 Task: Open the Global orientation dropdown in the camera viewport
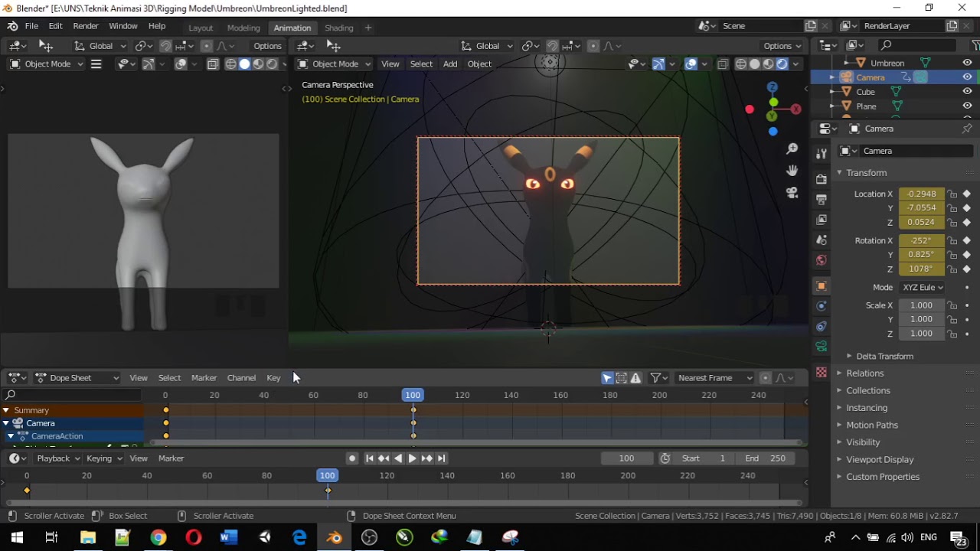click(x=487, y=46)
